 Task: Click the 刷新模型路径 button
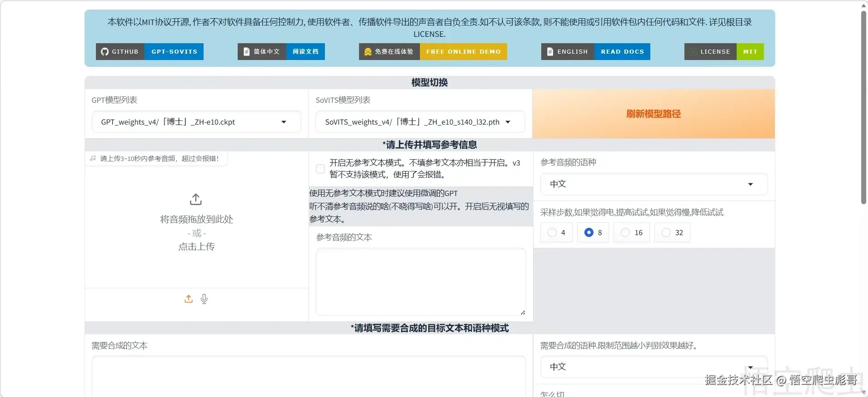[x=653, y=114]
